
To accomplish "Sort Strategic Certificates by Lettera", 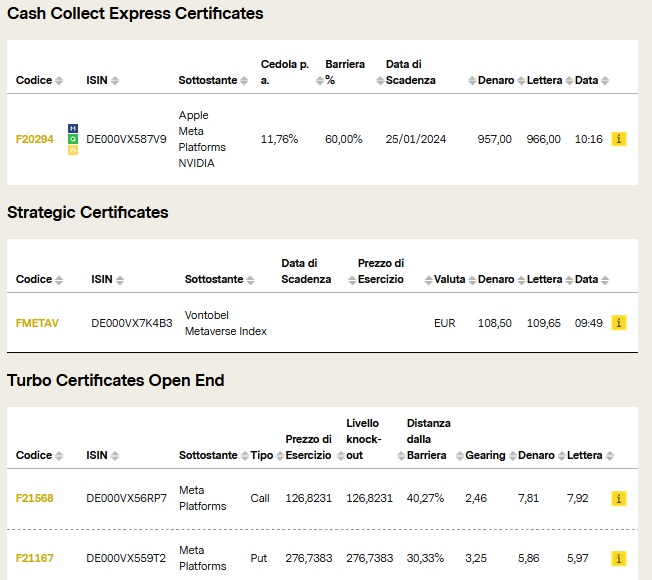I will pos(569,280).
